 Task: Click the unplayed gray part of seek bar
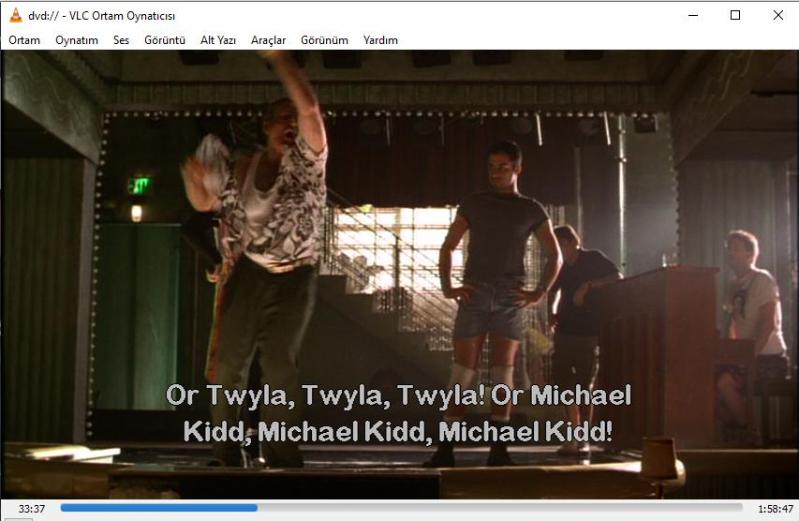tap(500, 508)
